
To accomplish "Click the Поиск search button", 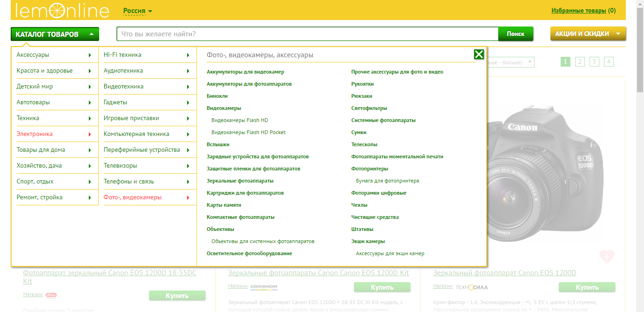I will 515,34.
